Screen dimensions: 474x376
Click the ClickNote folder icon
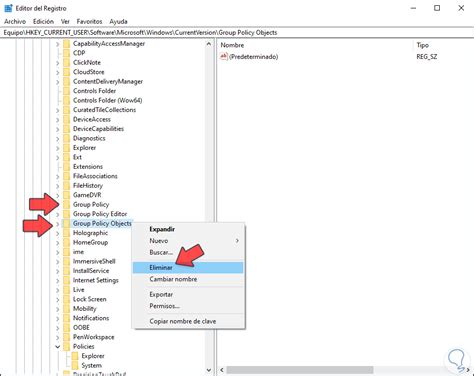[x=67, y=63]
